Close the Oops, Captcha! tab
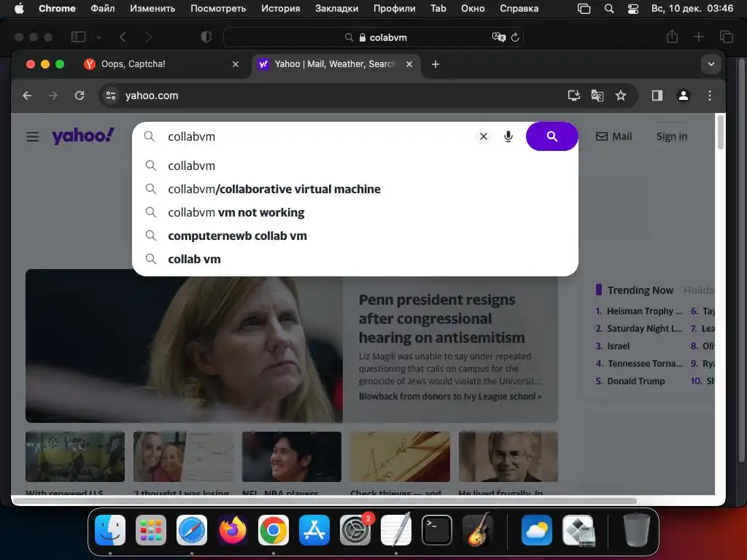The height and width of the screenshot is (560, 747). coord(236,64)
